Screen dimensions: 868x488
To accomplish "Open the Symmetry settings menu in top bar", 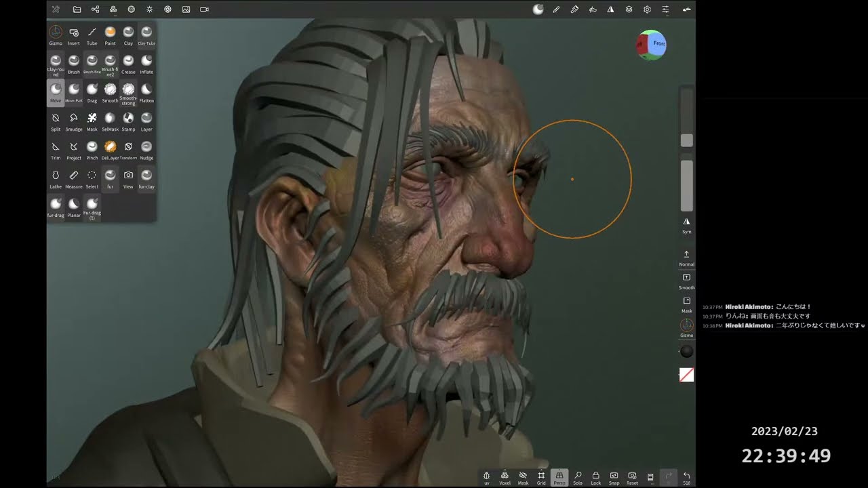I will pos(610,9).
